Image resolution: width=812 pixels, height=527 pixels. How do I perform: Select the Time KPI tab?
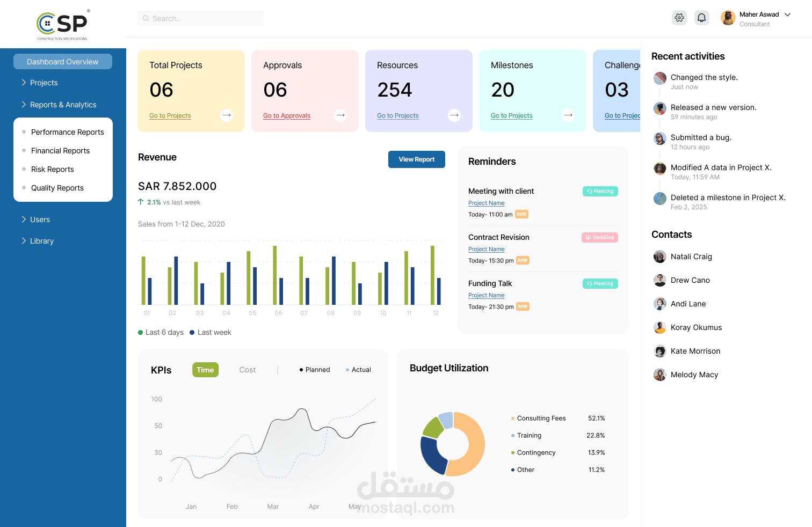[205, 370]
